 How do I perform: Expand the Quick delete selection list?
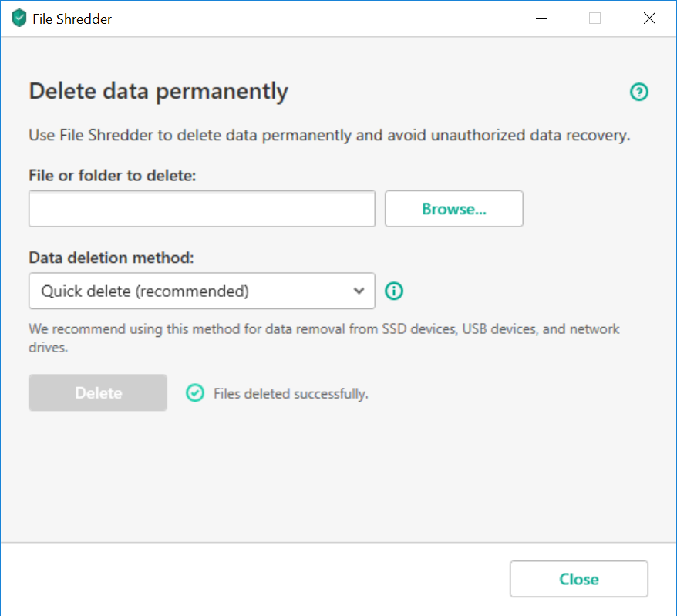201,291
